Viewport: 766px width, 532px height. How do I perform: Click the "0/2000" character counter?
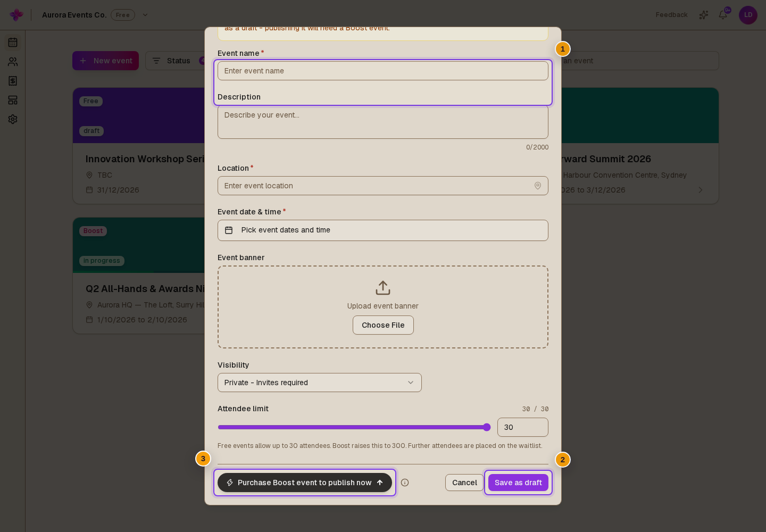click(x=537, y=147)
